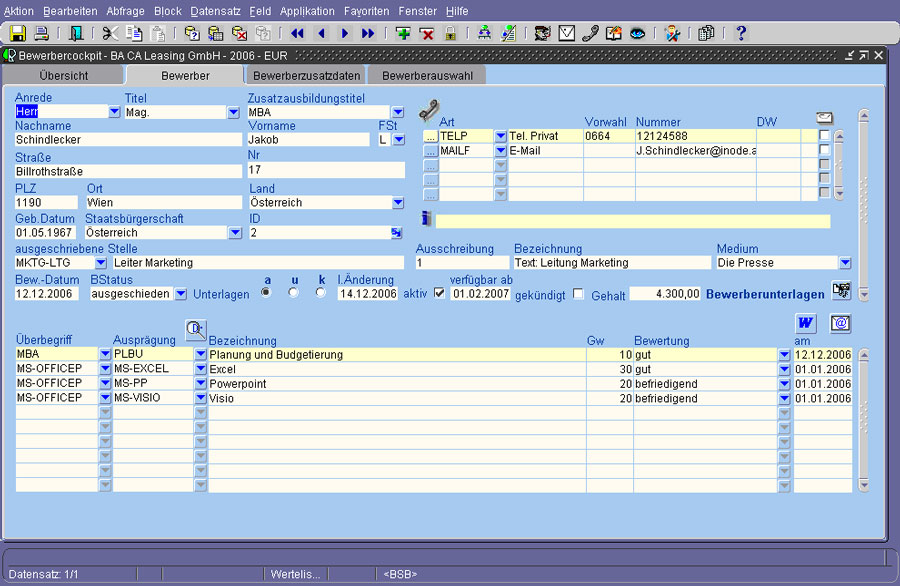This screenshot has width=900, height=586.
Task: Open the Art dropdown in TELP row
Action: [501, 136]
